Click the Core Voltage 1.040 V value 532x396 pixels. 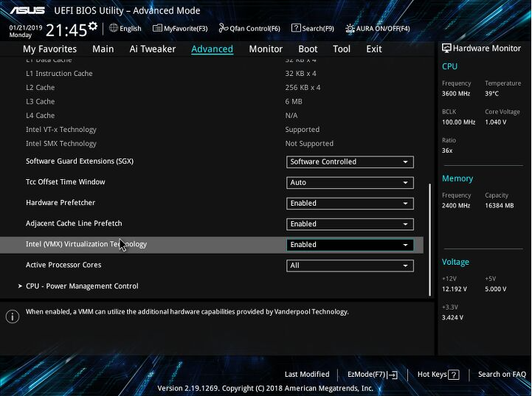click(x=495, y=122)
